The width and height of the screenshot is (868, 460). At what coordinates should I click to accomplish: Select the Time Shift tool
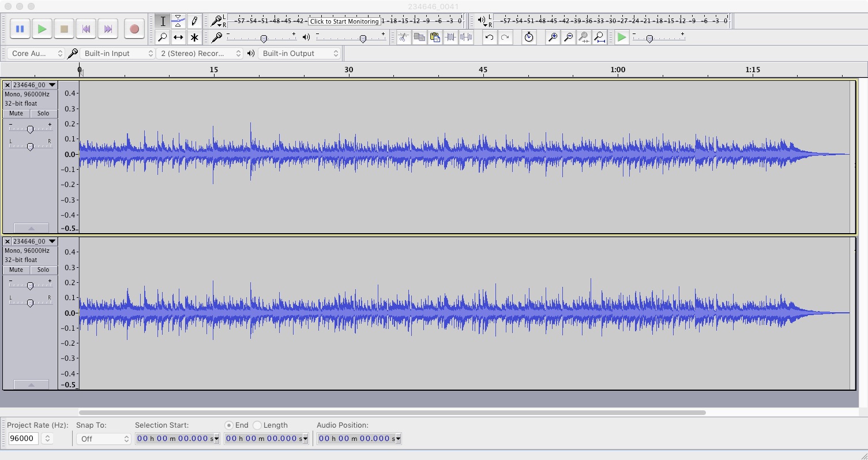[178, 37]
